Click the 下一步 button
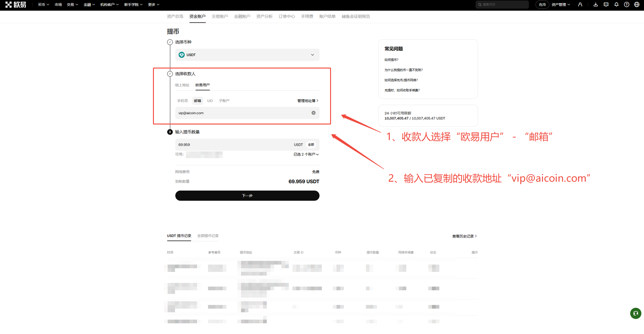The height and width of the screenshot is (334, 644). click(247, 196)
